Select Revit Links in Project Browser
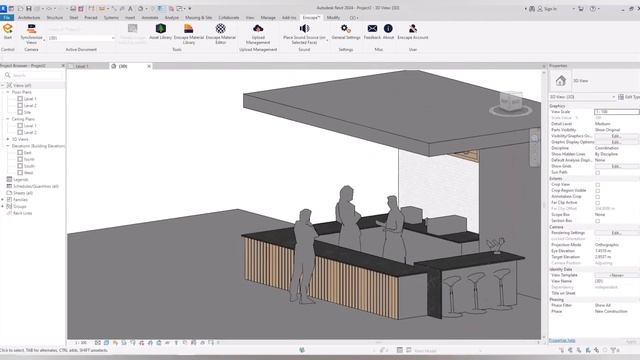Screen dimensions: 640x360 [22, 213]
